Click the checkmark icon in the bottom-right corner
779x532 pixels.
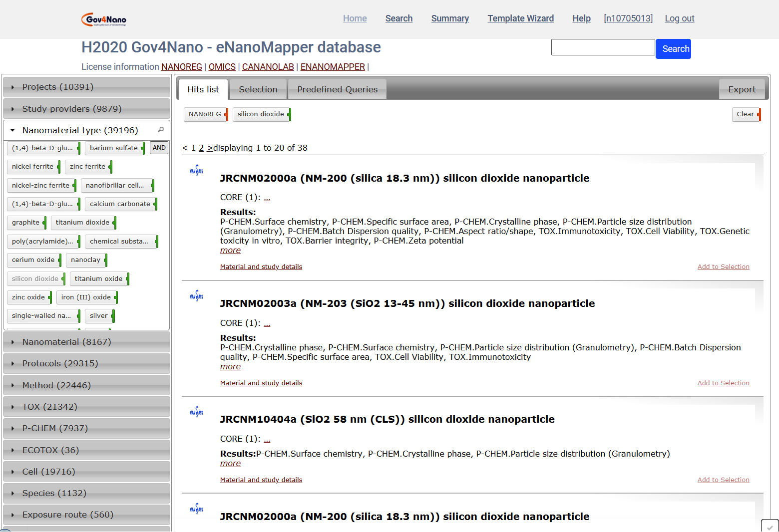click(x=770, y=527)
